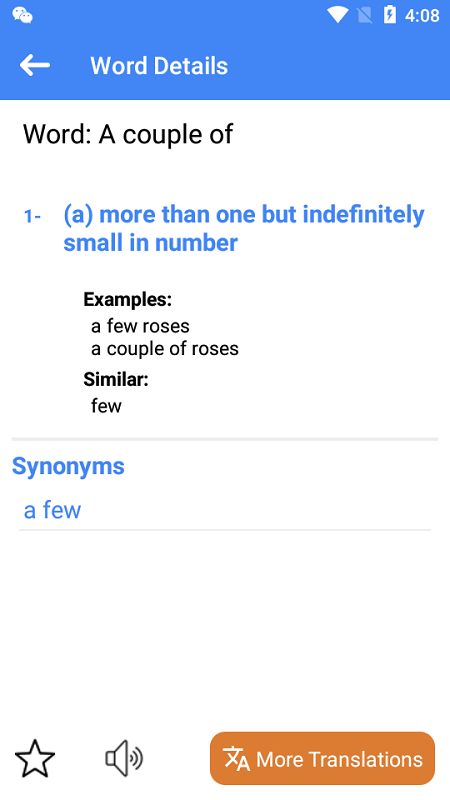Tap the clock showing 4:08

(422, 15)
